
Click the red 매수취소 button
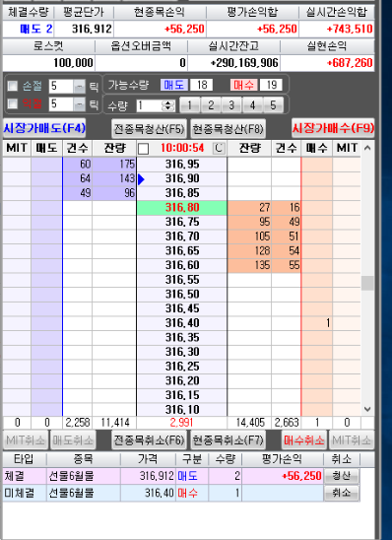(x=304, y=440)
